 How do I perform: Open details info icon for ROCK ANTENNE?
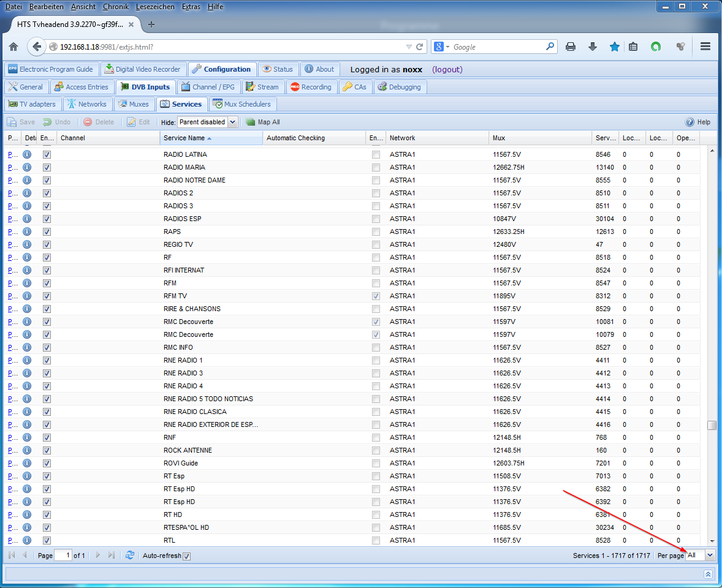click(x=27, y=450)
